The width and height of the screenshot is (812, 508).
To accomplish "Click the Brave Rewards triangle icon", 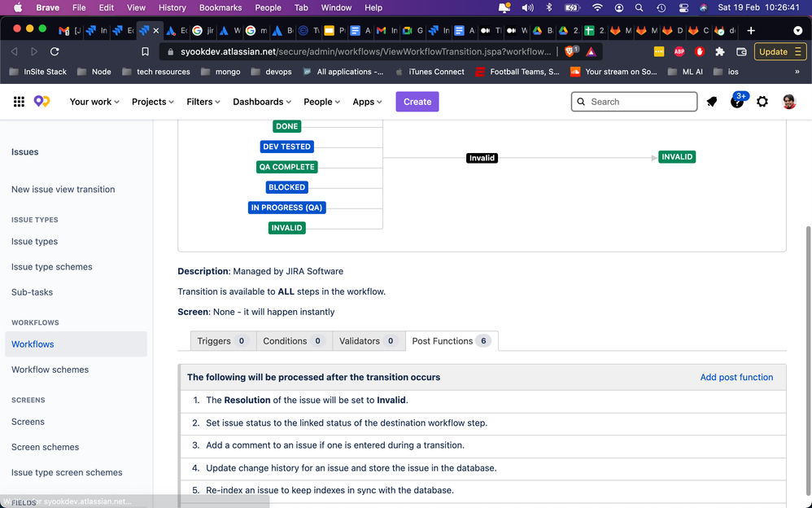I will point(591,51).
